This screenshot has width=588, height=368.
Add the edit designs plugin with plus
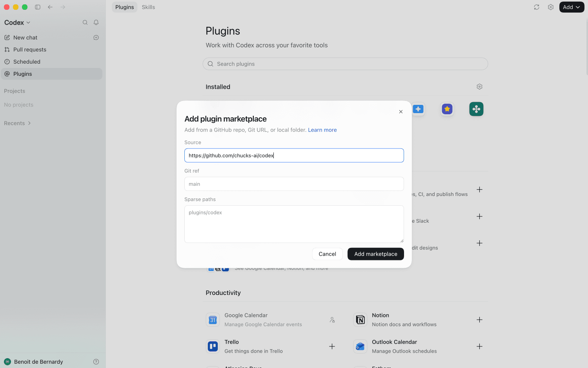(x=479, y=243)
